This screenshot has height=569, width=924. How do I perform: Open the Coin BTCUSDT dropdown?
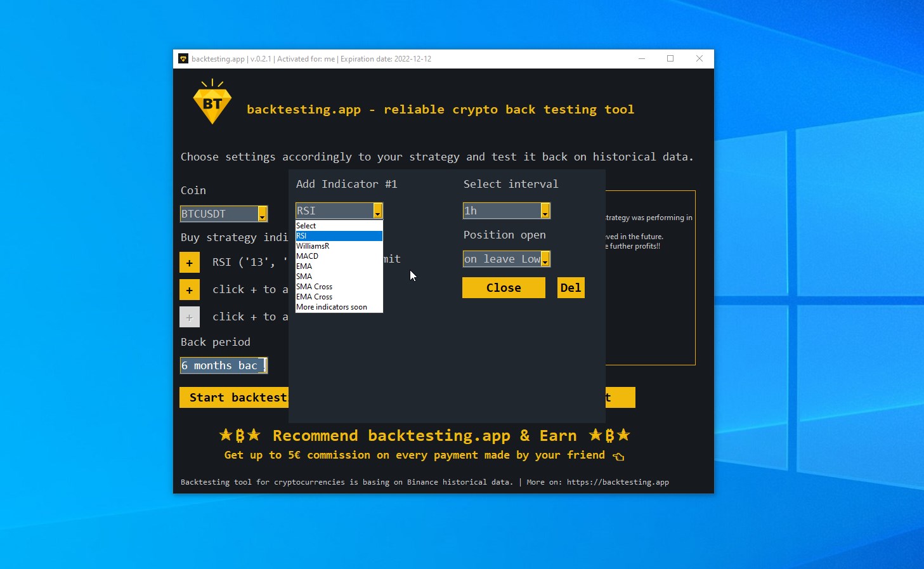[224, 214]
